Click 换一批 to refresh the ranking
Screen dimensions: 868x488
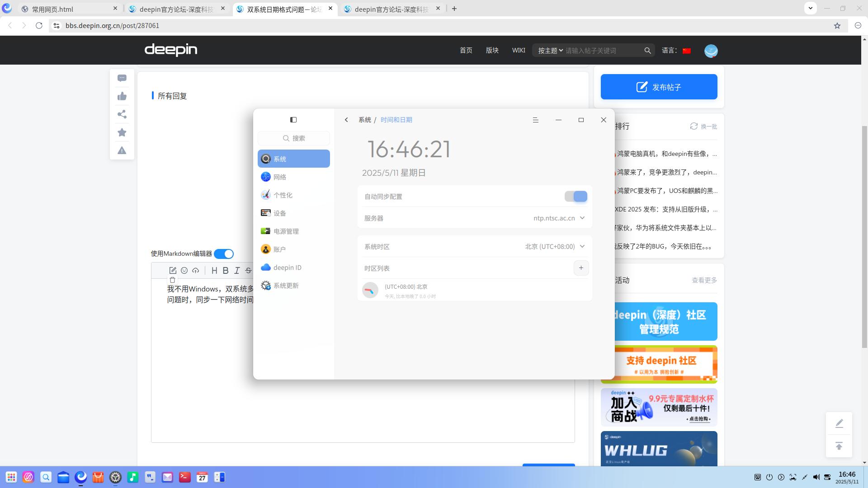point(704,127)
